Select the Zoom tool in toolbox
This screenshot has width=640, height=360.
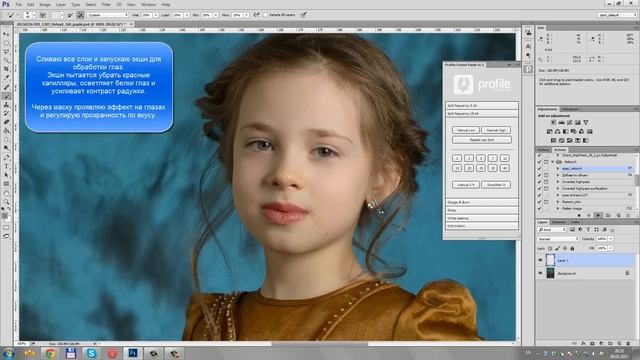click(6, 202)
